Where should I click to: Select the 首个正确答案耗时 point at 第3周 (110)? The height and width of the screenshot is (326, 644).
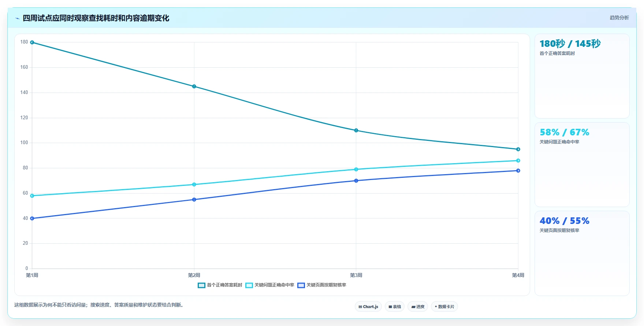pyautogui.click(x=356, y=130)
